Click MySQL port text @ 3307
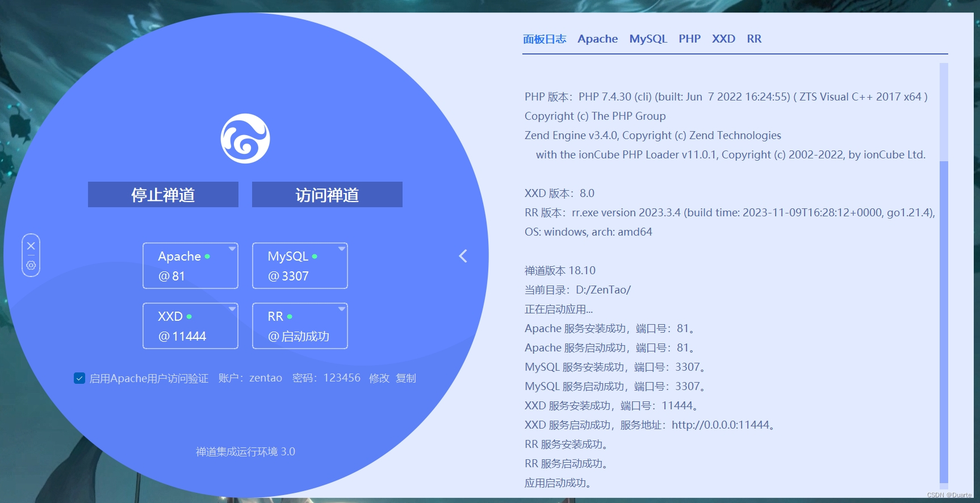The width and height of the screenshot is (980, 503). pos(288,276)
